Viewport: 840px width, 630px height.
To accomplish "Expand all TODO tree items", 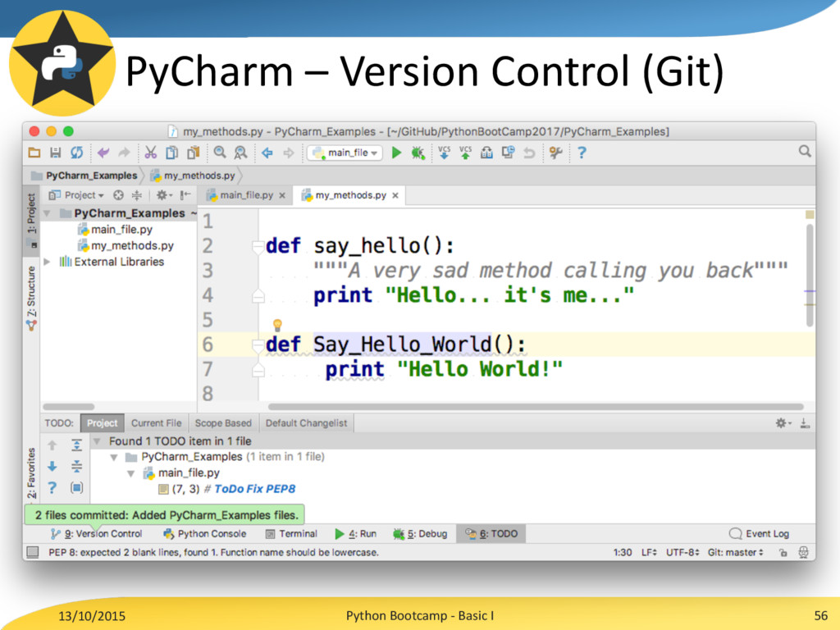I will [76, 445].
